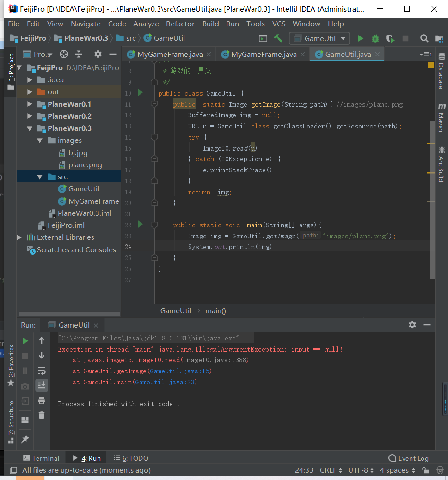This screenshot has width=448, height=480.
Task: Build project using the hammer icon
Action: (278, 38)
